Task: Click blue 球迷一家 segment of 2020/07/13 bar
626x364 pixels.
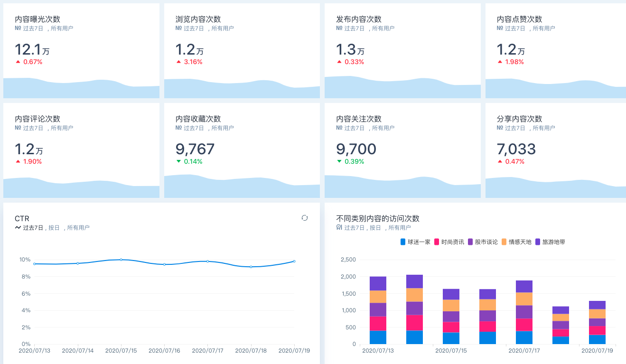Action: click(378, 337)
